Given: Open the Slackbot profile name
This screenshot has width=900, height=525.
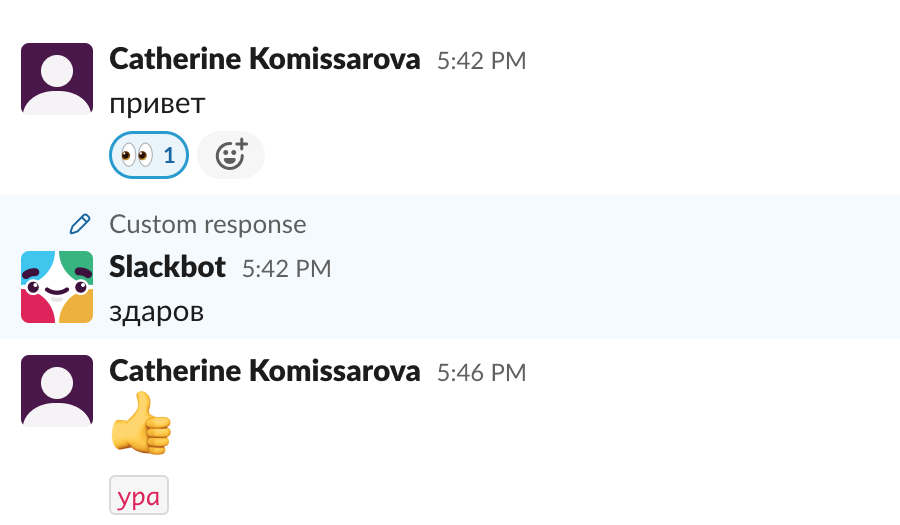Looking at the screenshot, I should (167, 267).
